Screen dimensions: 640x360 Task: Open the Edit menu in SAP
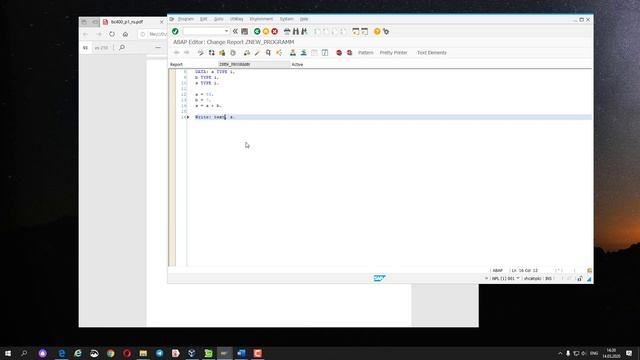click(x=204, y=19)
